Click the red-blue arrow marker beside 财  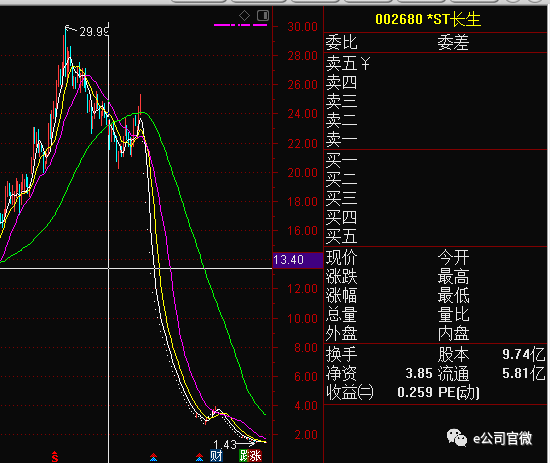click(x=199, y=457)
